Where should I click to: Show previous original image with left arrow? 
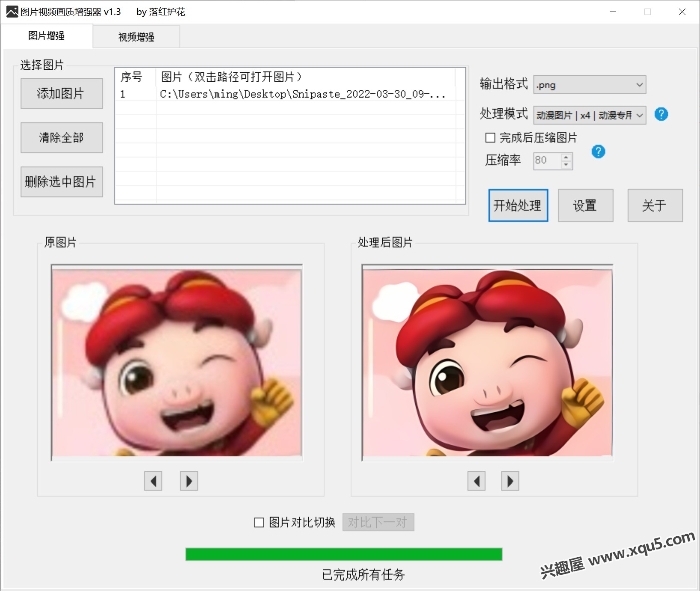coord(153,481)
